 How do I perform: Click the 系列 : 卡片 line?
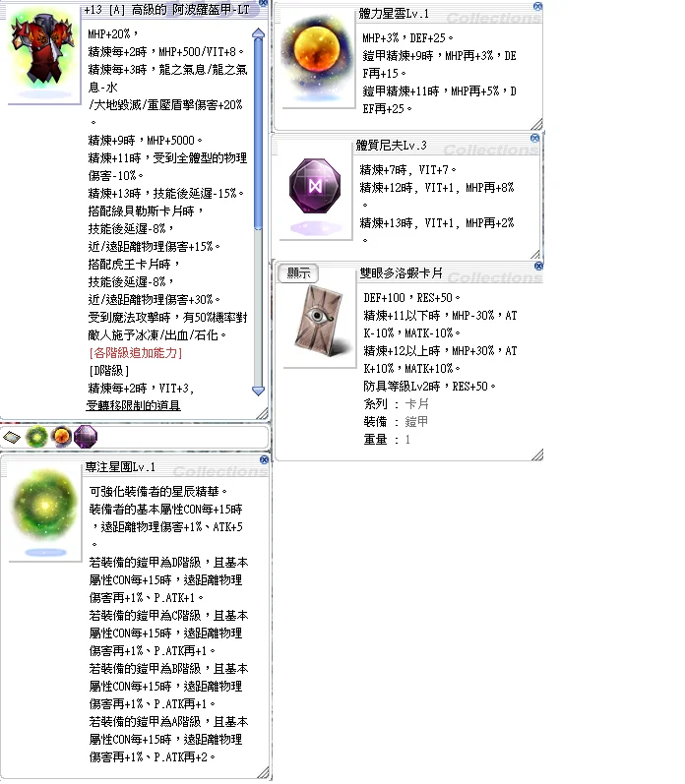396,404
